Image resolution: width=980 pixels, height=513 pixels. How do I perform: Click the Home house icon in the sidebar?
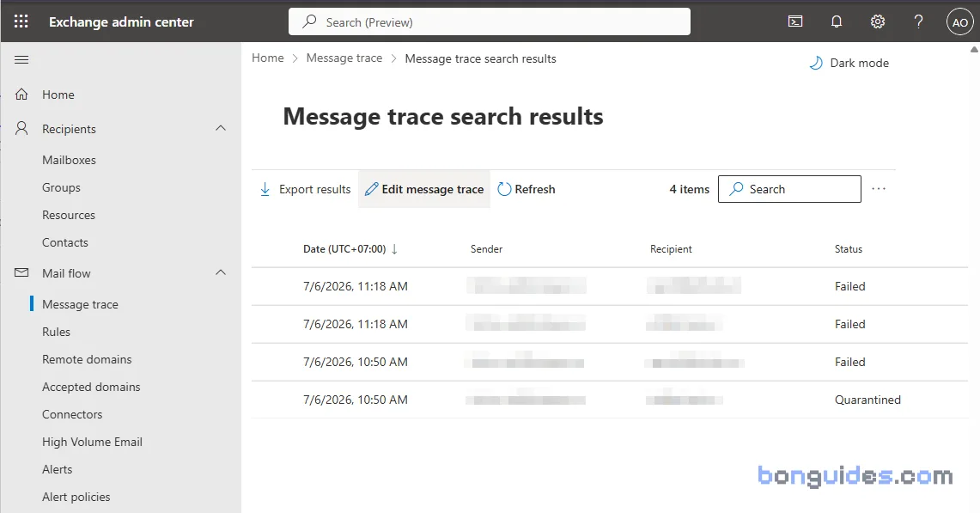21,95
